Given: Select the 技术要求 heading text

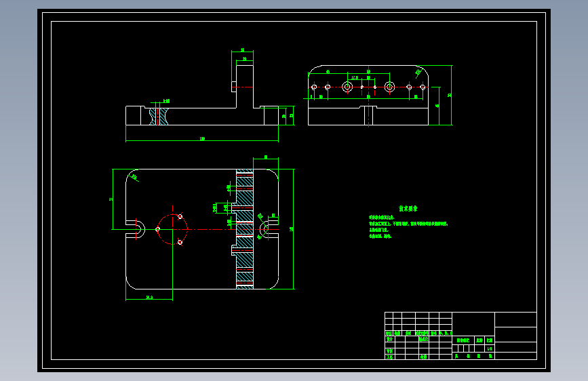Looking at the screenshot, I should click(408, 209).
